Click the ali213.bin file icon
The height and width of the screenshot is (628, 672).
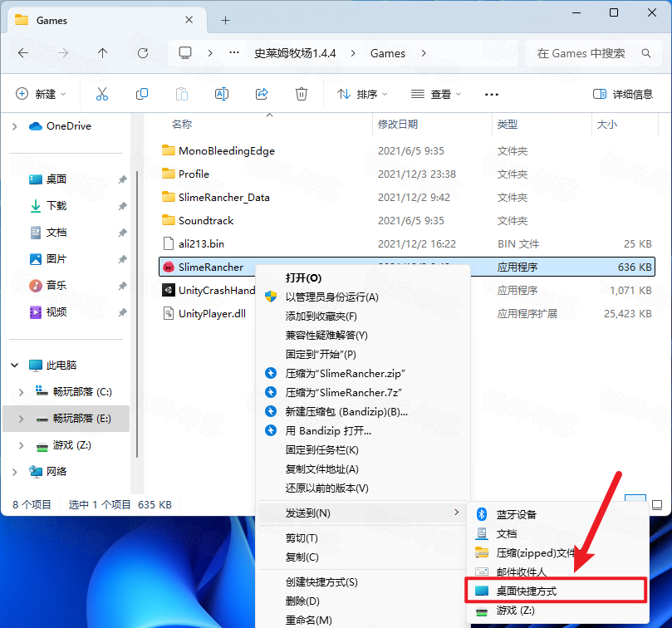(169, 243)
